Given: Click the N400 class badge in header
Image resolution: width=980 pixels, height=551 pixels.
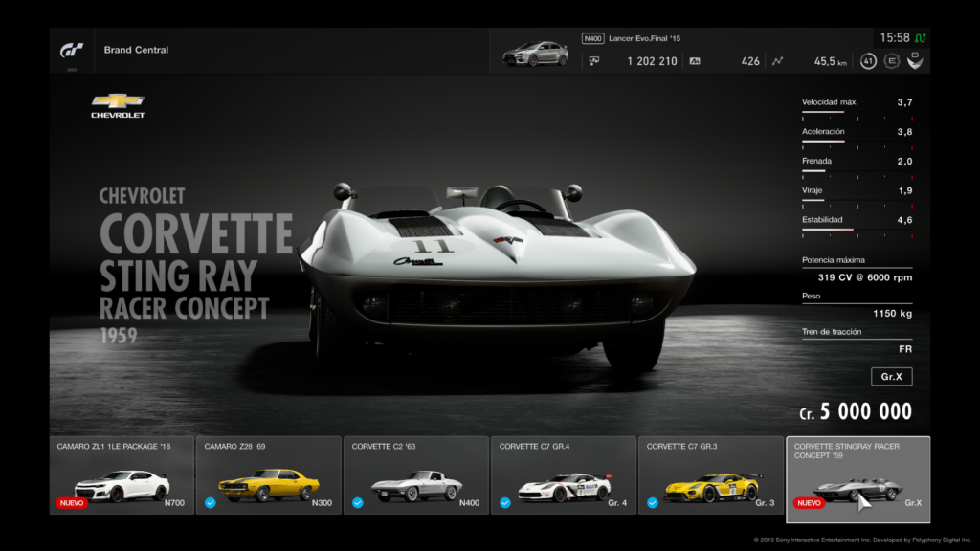Looking at the screenshot, I should click(592, 38).
